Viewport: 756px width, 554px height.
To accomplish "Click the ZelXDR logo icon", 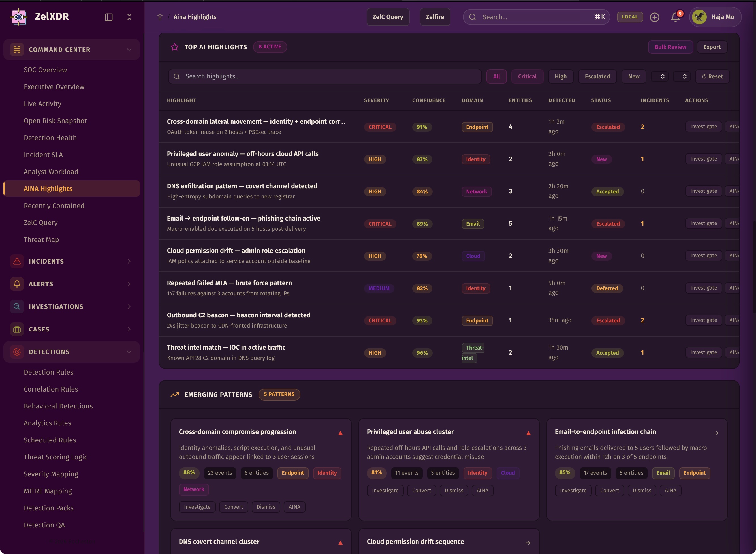I will [x=19, y=16].
